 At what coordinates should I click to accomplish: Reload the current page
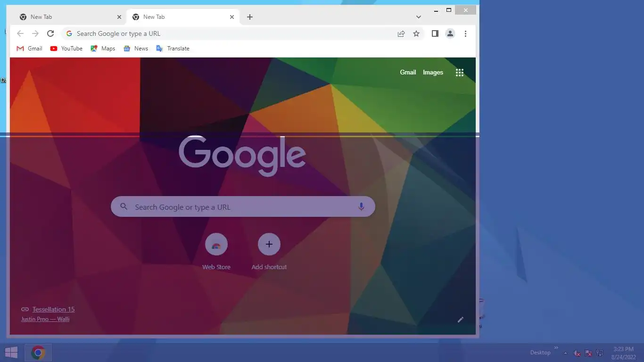click(50, 33)
